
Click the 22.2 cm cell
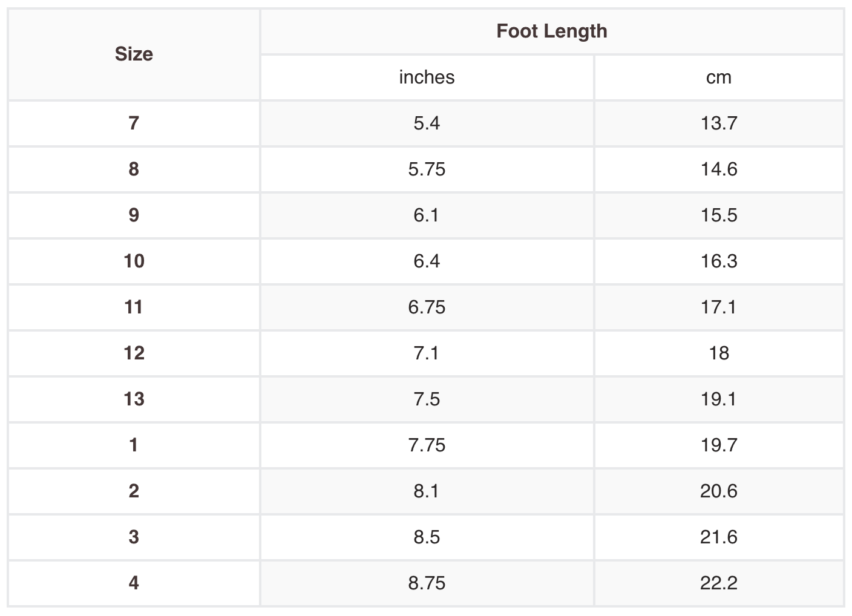pyautogui.click(x=718, y=583)
